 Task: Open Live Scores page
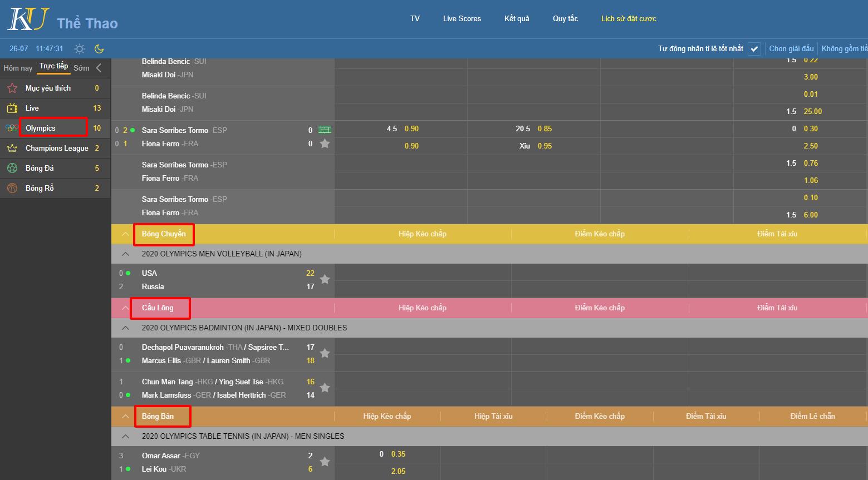click(462, 18)
